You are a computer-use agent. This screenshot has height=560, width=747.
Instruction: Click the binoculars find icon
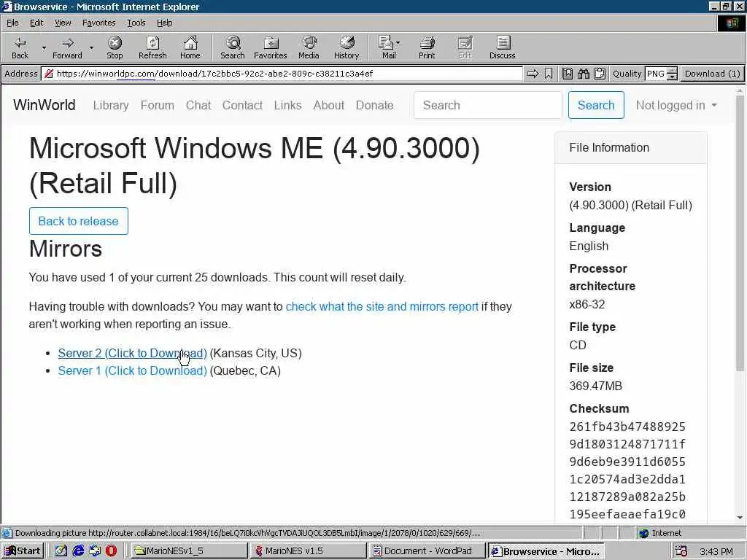[x=584, y=74]
